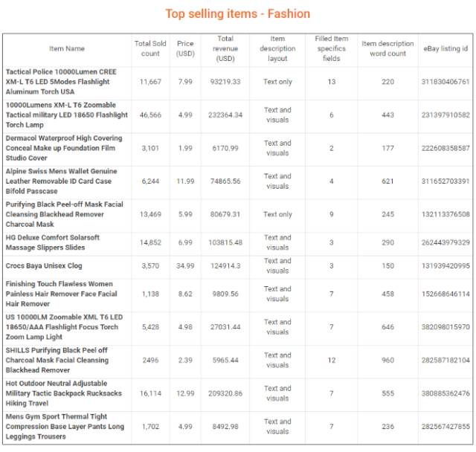Sort by 'Total Sold count' column header
The height and width of the screenshot is (452, 476).
tap(150, 49)
